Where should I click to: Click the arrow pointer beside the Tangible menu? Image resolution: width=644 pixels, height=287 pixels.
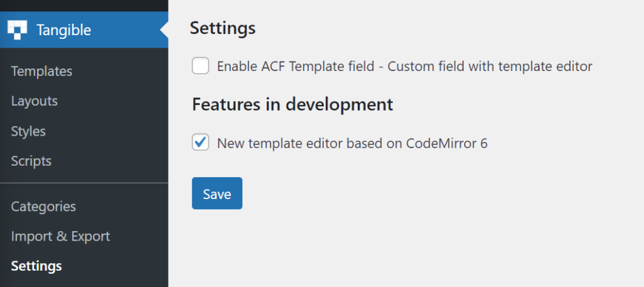click(x=164, y=30)
